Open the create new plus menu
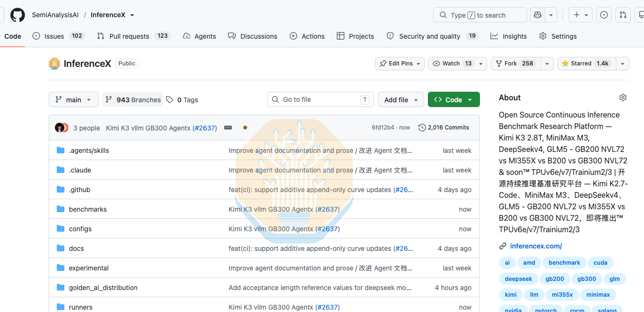 click(581, 15)
